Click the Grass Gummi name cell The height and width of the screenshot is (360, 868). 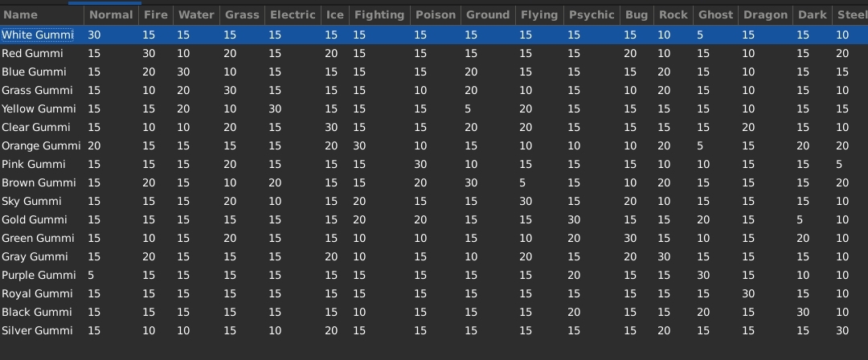[x=37, y=90]
